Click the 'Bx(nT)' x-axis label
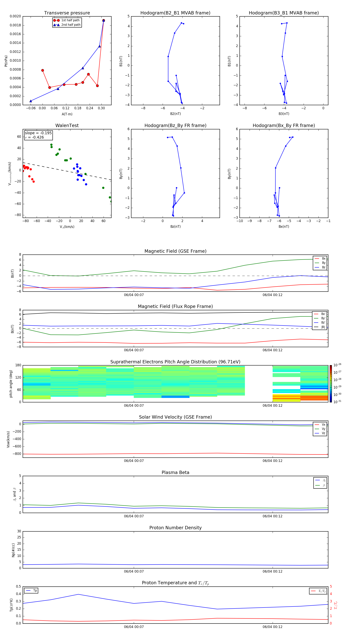 coord(284,227)
